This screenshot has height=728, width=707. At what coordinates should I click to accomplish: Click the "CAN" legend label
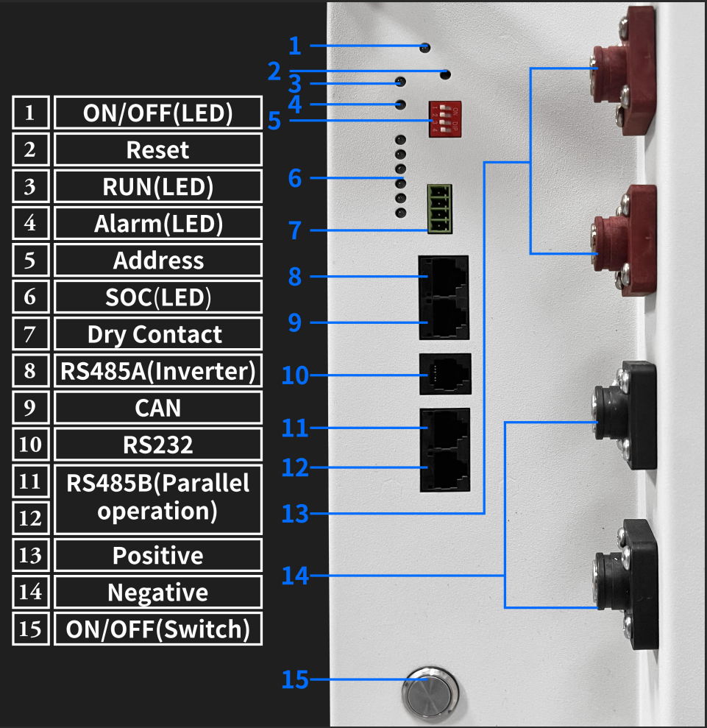[158, 408]
